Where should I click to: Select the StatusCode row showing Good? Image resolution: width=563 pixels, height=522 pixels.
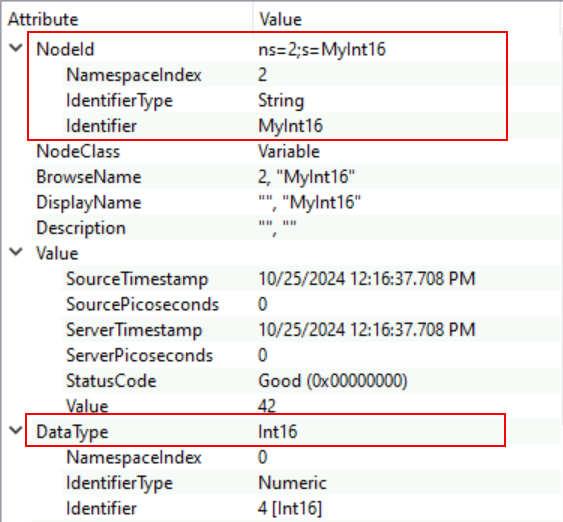[312, 381]
